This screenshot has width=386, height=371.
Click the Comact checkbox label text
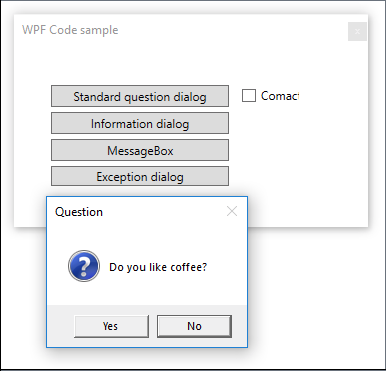pyautogui.click(x=280, y=96)
